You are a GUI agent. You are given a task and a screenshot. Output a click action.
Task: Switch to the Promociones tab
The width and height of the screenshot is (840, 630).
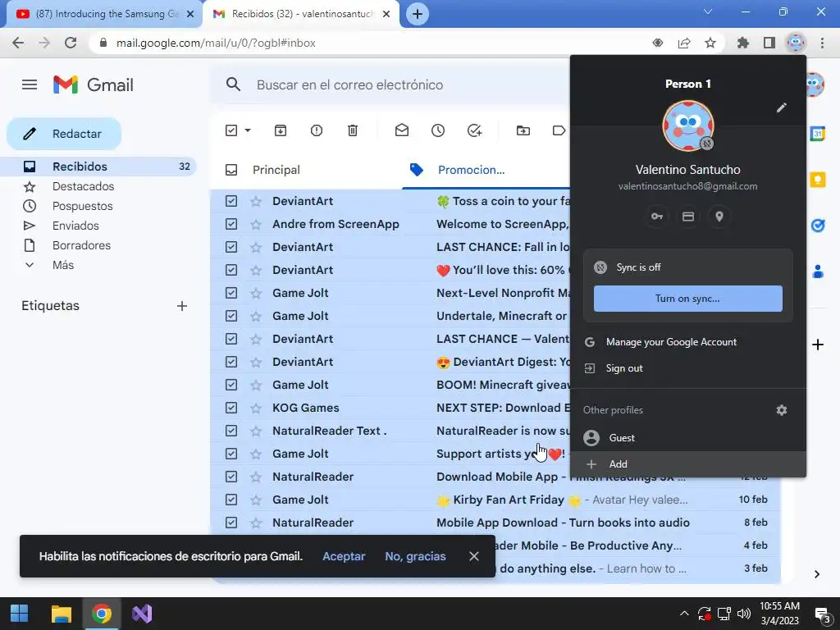click(486, 170)
